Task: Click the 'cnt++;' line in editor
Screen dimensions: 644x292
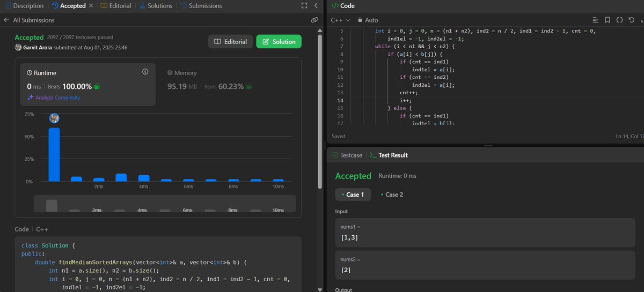Action: click(409, 93)
